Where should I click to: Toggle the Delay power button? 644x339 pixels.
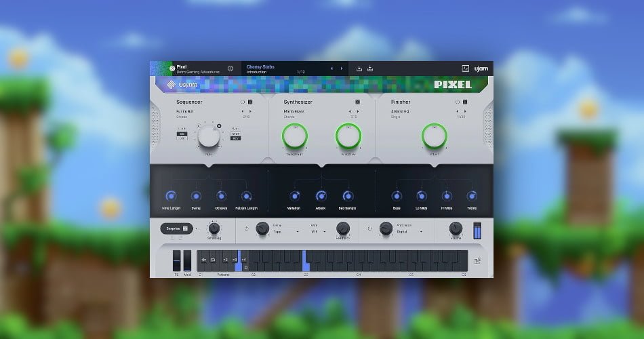247,228
